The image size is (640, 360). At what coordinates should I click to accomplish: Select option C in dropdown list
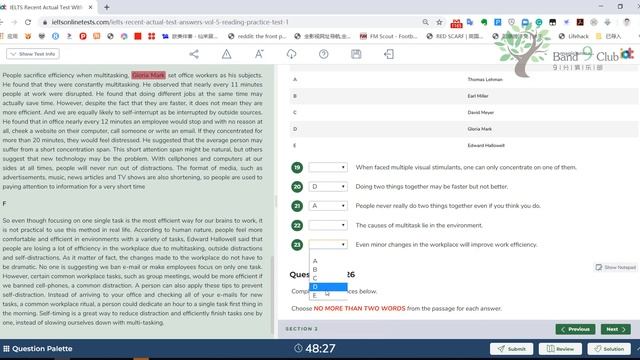328,278
